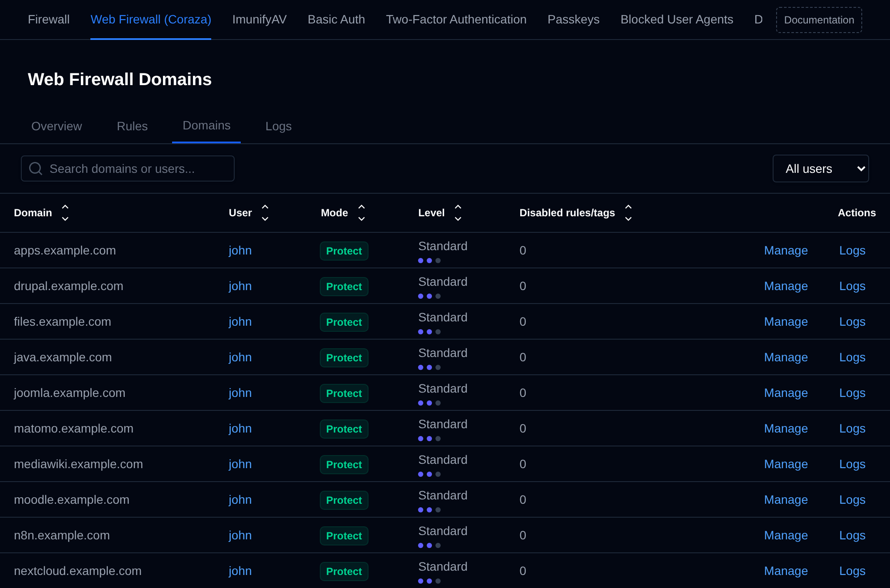Image resolution: width=890 pixels, height=588 pixels.
Task: Switch to the Logs sub-tab
Action: (x=279, y=126)
